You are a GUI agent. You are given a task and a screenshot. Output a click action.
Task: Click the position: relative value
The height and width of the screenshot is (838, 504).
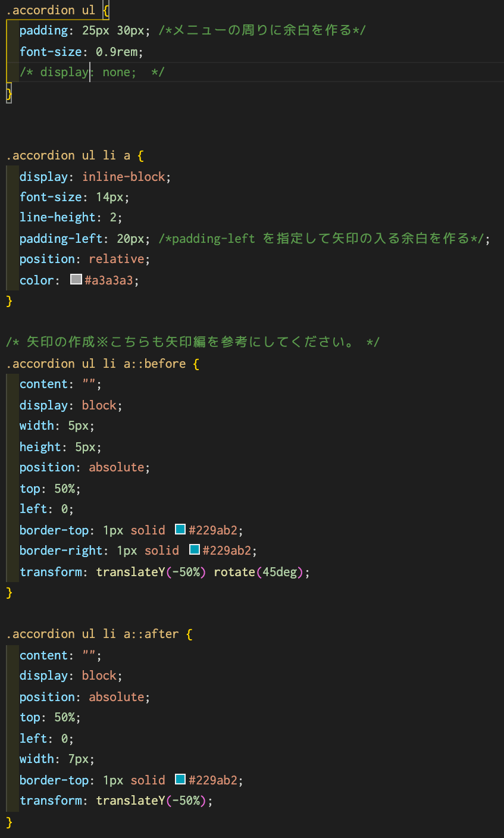pyautogui.click(x=117, y=259)
